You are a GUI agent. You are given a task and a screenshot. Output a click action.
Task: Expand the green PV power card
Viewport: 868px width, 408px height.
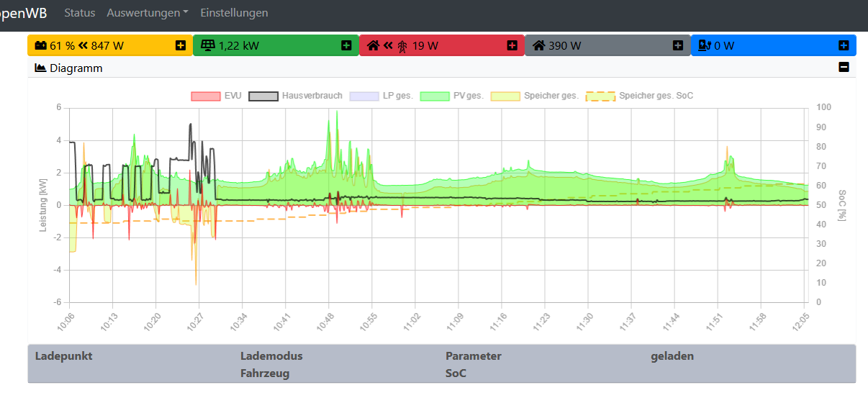click(346, 45)
